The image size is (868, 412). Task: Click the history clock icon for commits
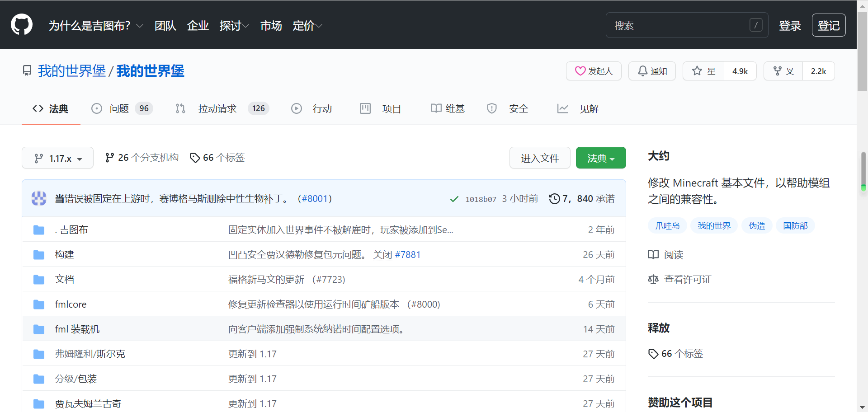554,199
